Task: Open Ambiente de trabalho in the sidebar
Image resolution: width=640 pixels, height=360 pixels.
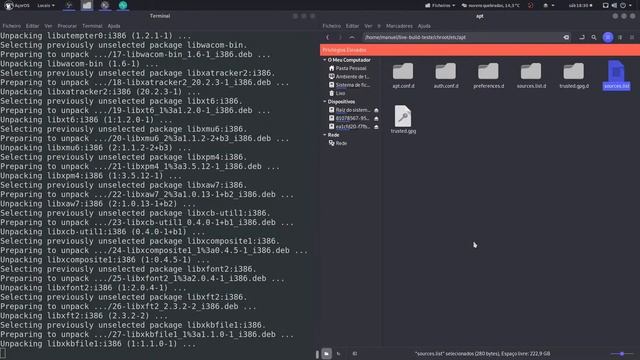Action: point(349,77)
